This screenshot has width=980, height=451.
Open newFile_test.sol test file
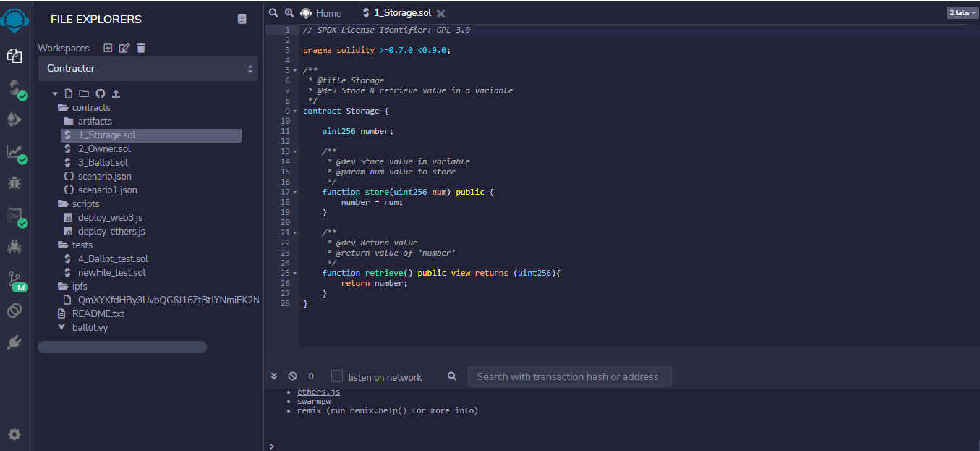pos(111,272)
